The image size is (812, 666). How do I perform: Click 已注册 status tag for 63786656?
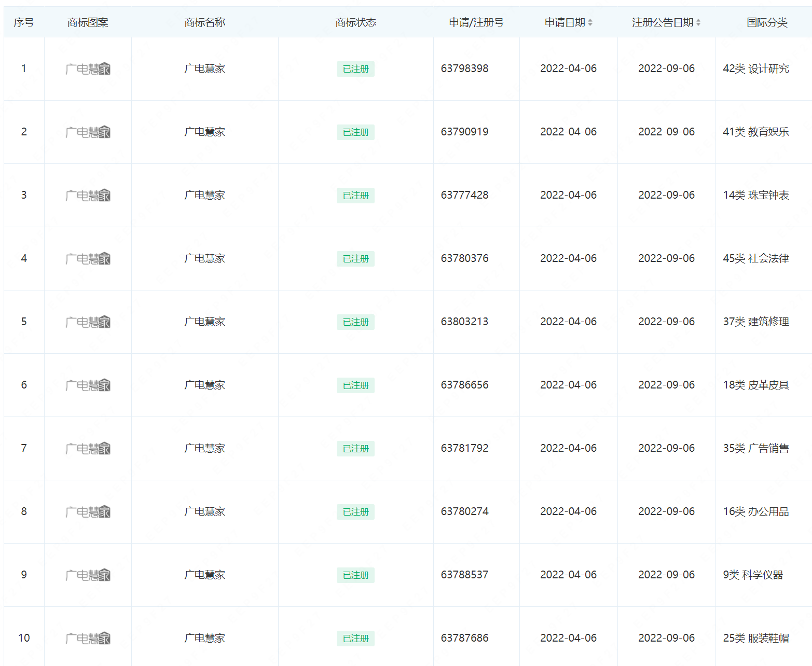click(x=355, y=385)
